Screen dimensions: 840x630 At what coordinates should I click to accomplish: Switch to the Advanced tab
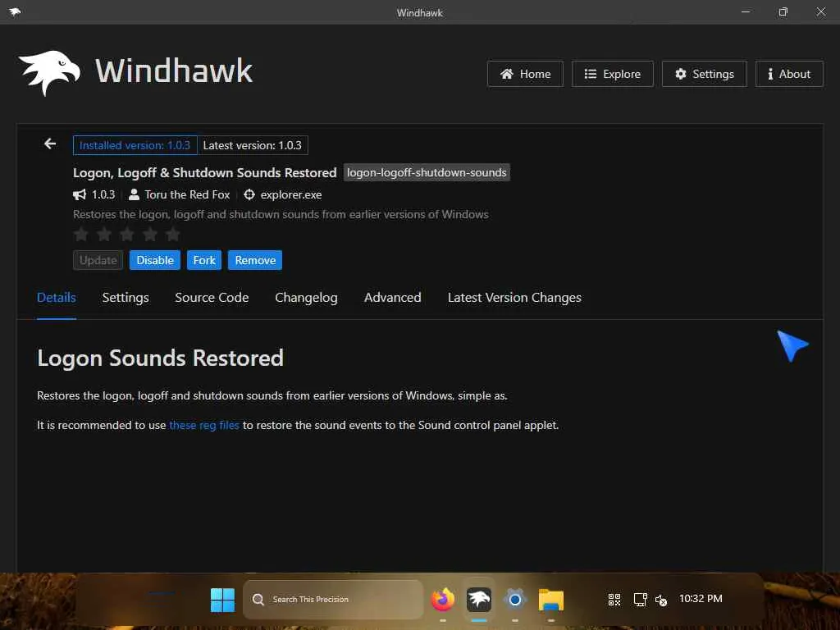(x=393, y=298)
